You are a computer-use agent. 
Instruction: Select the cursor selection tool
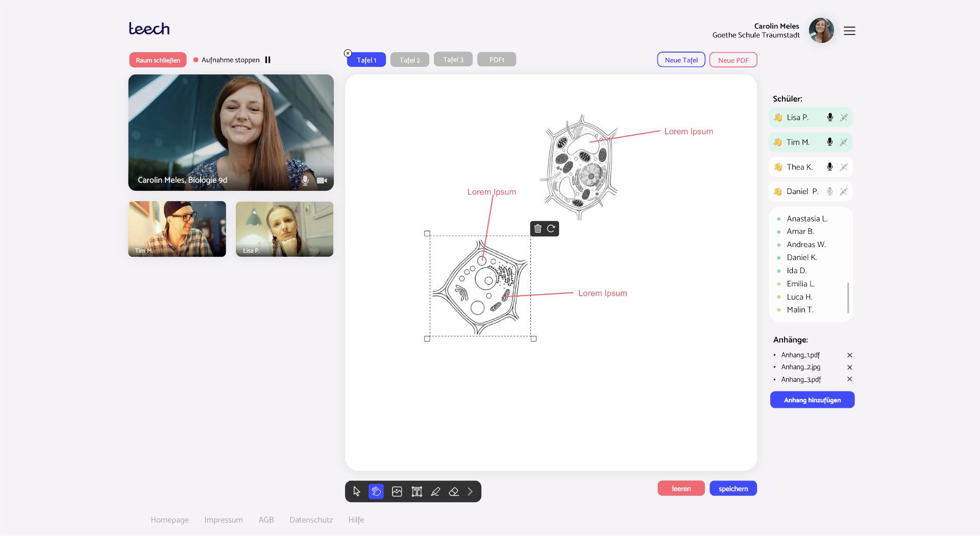point(356,491)
